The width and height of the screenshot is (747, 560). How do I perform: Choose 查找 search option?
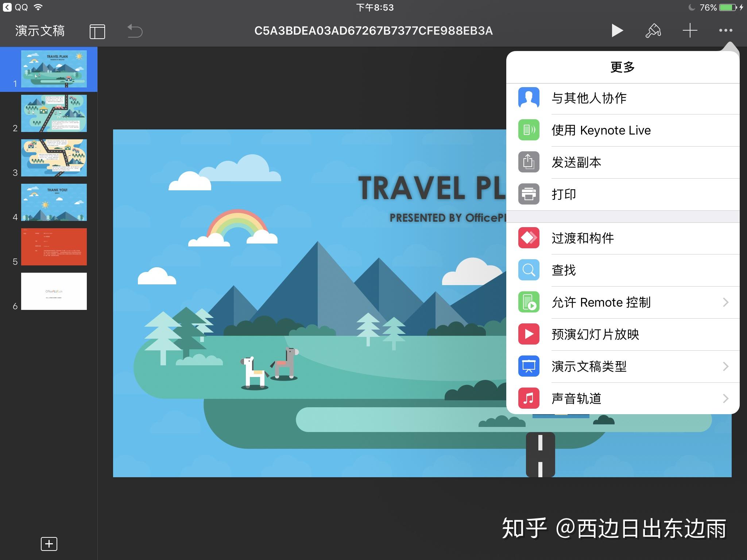[x=623, y=270]
